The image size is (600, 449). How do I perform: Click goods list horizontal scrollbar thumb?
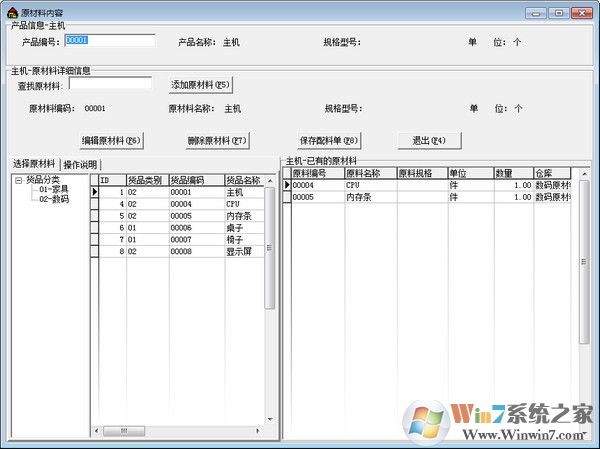[x=124, y=431]
